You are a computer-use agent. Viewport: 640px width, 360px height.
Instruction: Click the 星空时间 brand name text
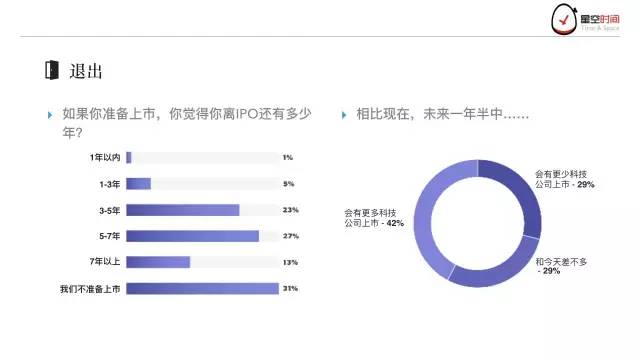point(600,19)
